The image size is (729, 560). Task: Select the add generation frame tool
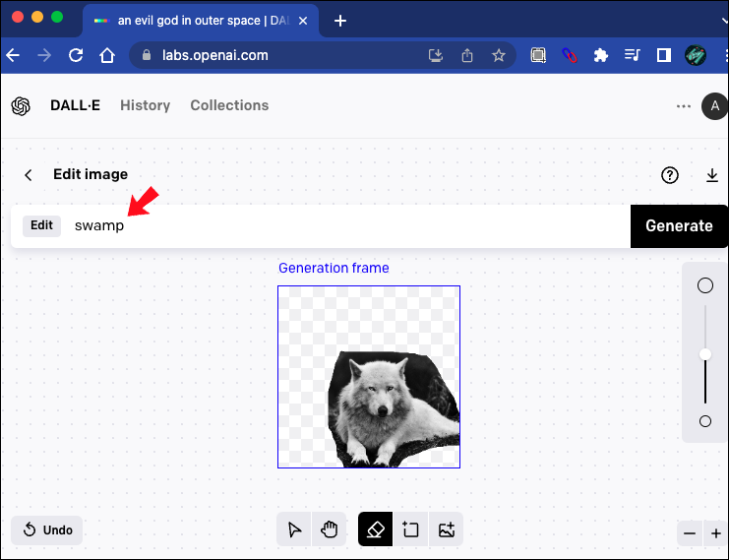tap(410, 529)
